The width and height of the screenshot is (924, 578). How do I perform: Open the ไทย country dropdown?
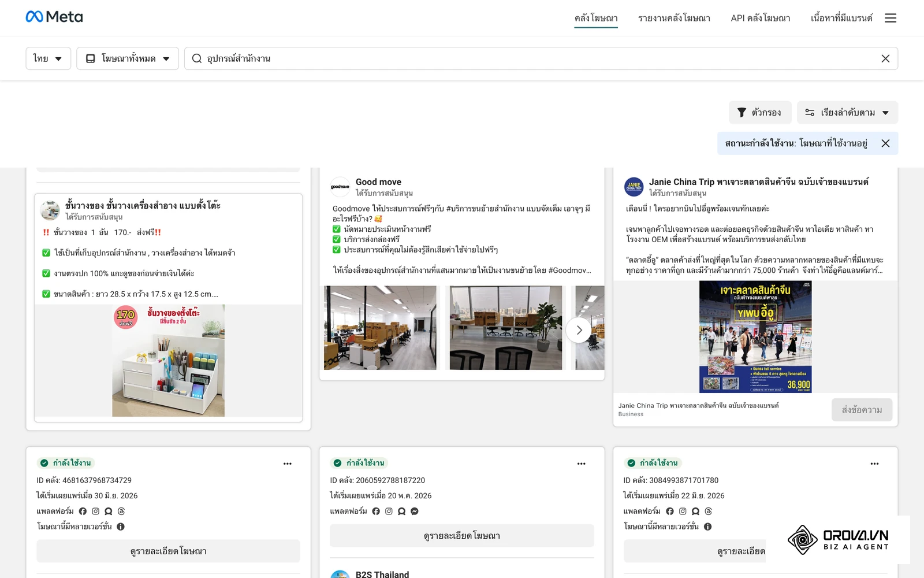click(48, 58)
